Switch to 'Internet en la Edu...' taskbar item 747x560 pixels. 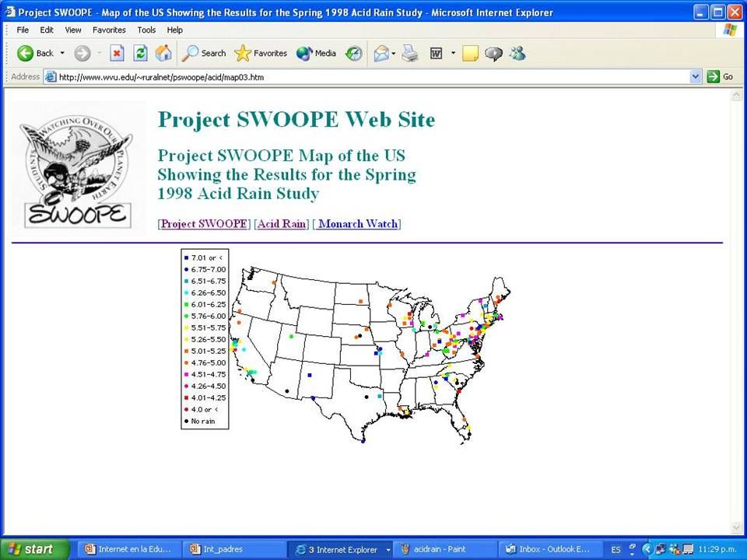pyautogui.click(x=129, y=550)
